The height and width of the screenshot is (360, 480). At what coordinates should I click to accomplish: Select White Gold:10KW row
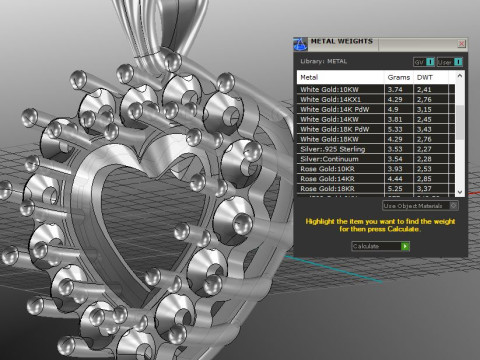click(376, 89)
